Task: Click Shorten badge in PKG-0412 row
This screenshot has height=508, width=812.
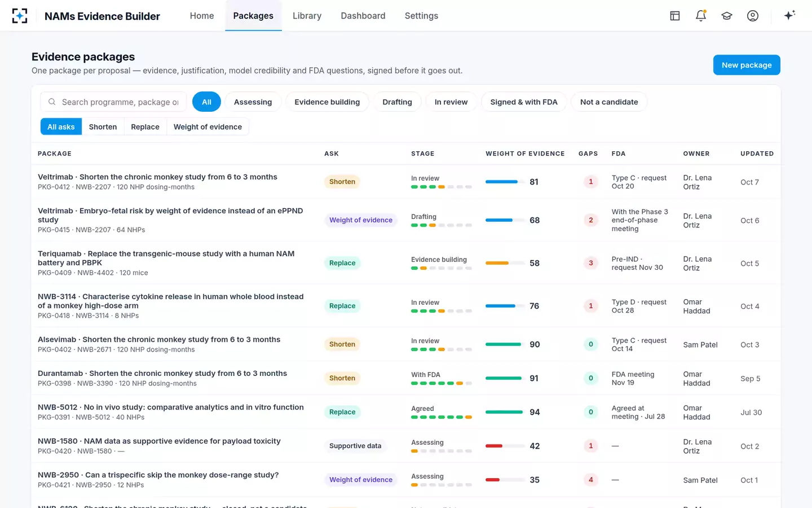Action: tap(342, 182)
